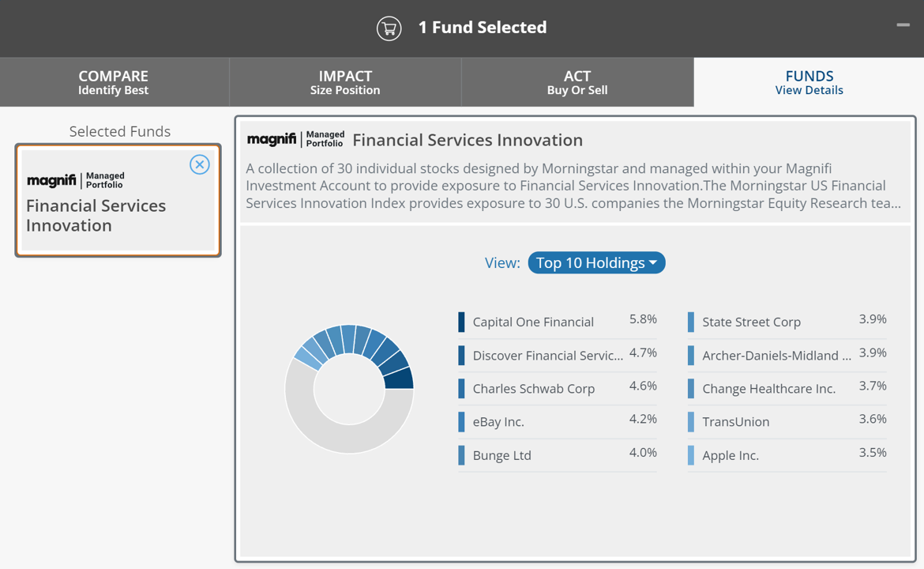Remove Financial Services Innovation from selected funds
The width and height of the screenshot is (924, 569).
[199, 164]
